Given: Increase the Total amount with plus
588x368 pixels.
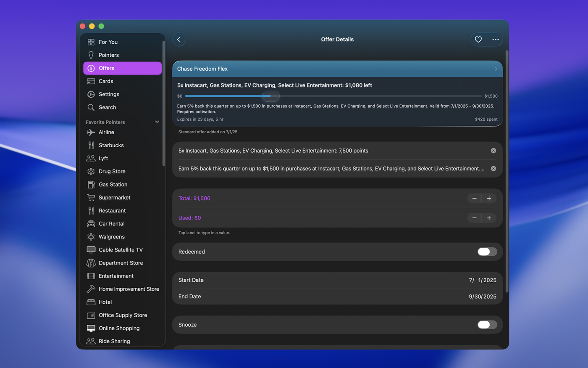Looking at the screenshot, I should (489, 199).
